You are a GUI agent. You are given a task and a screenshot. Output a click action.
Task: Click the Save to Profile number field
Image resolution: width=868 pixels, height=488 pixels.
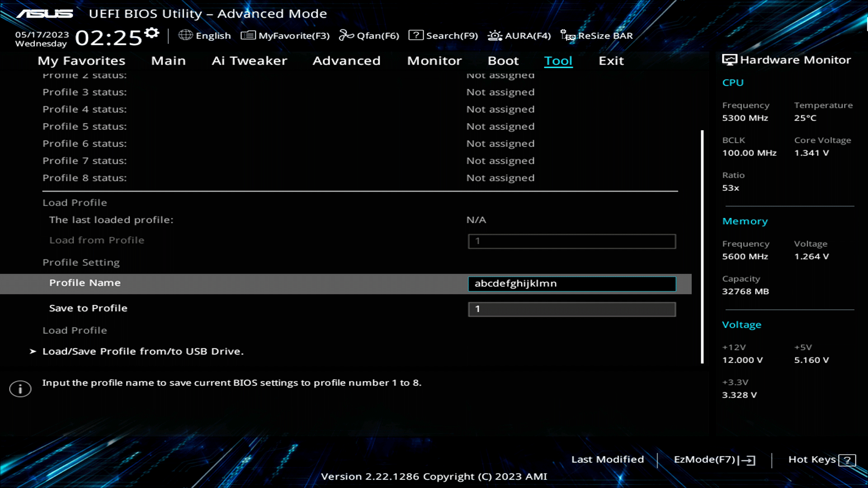(x=571, y=309)
